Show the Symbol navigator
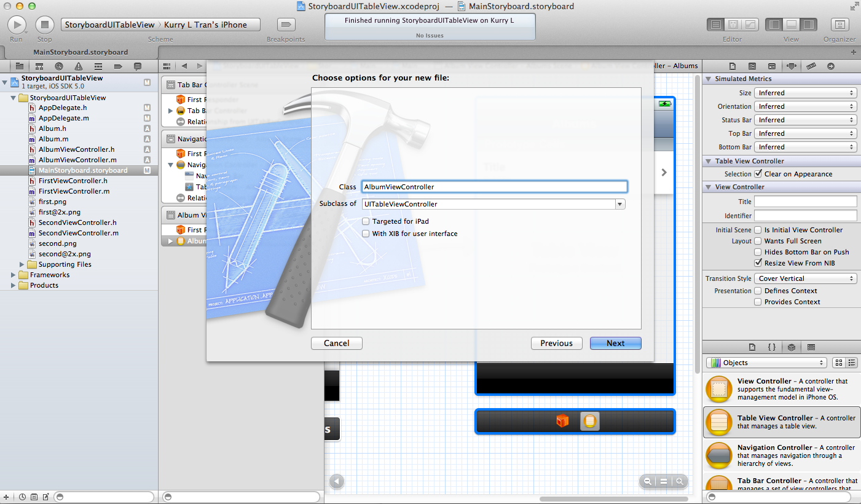This screenshot has width=861, height=504. point(39,66)
